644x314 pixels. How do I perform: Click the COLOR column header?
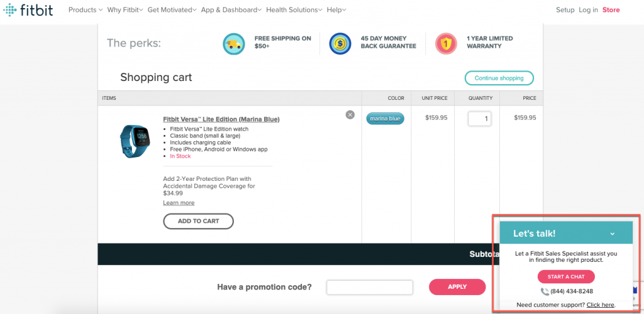pyautogui.click(x=396, y=99)
